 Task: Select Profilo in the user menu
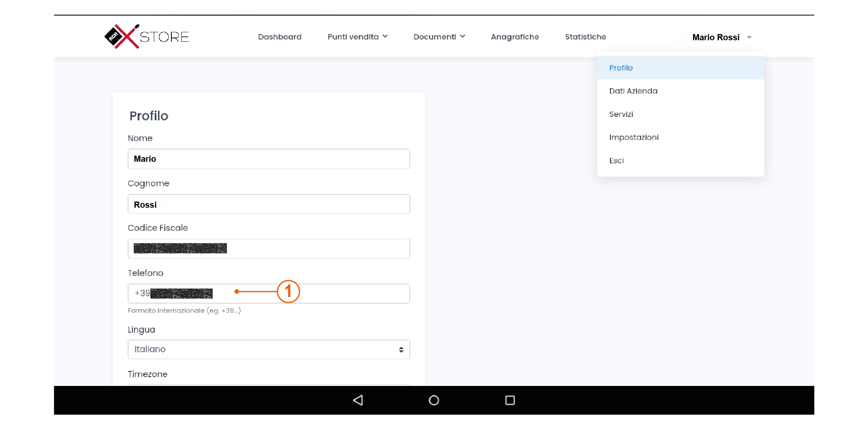pyautogui.click(x=621, y=68)
